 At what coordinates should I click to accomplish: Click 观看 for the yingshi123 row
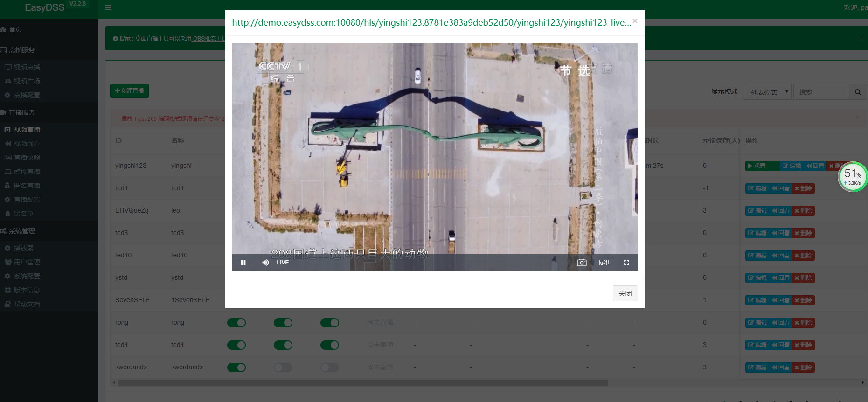coord(762,166)
